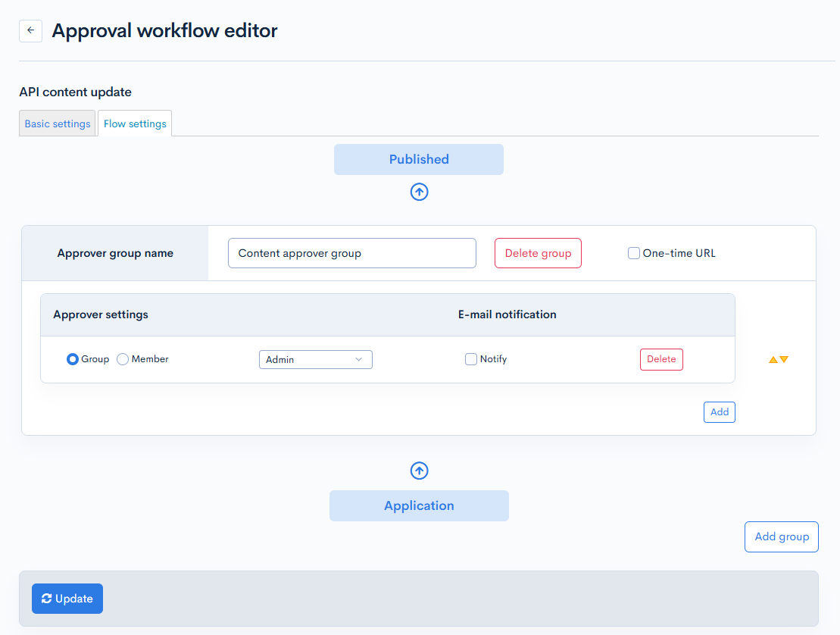
Task: Click the Add group button
Action: 781,537
